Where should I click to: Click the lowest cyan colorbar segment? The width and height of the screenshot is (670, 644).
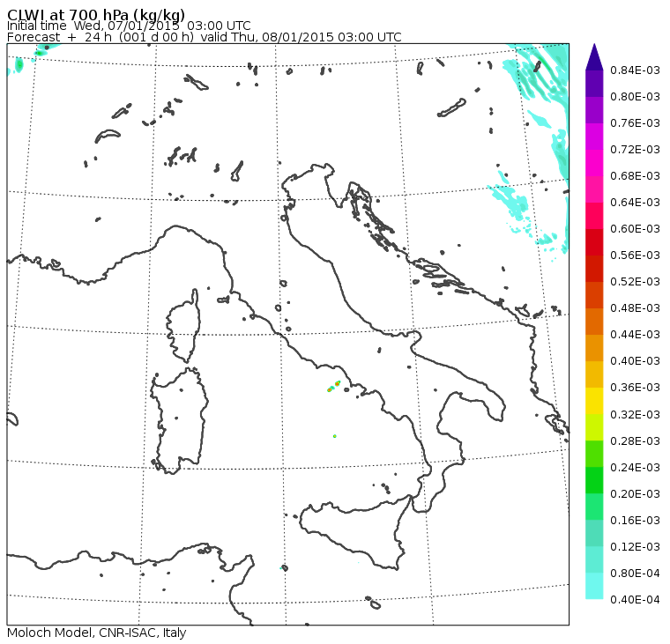click(x=594, y=586)
